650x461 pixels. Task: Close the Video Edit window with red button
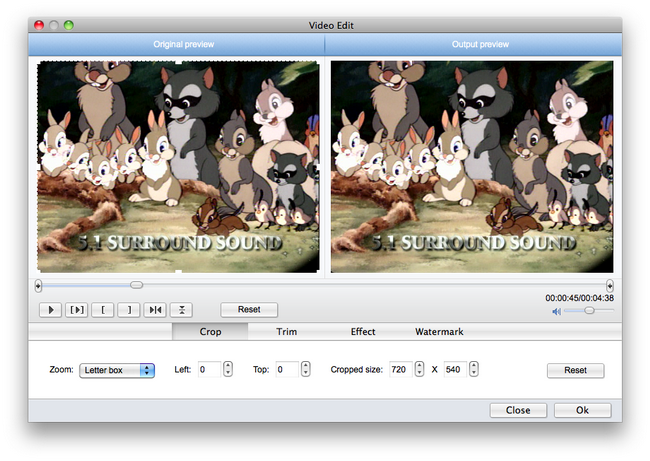tap(39, 25)
